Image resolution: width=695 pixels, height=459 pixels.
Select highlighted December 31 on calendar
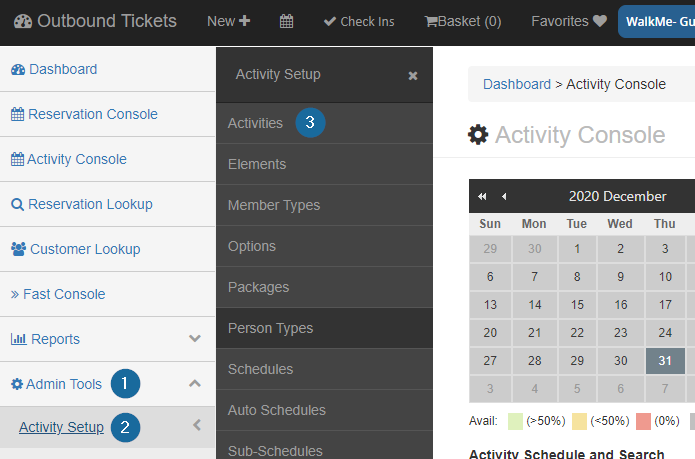[665, 361]
